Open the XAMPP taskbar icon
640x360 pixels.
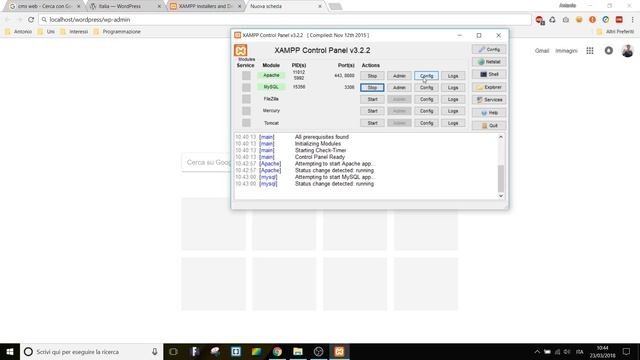coord(340,351)
